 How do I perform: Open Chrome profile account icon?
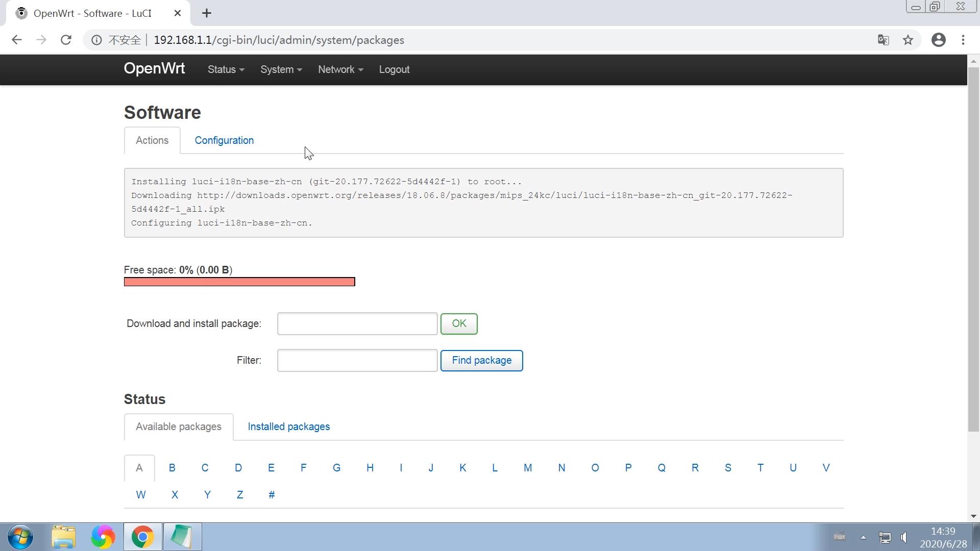click(938, 40)
